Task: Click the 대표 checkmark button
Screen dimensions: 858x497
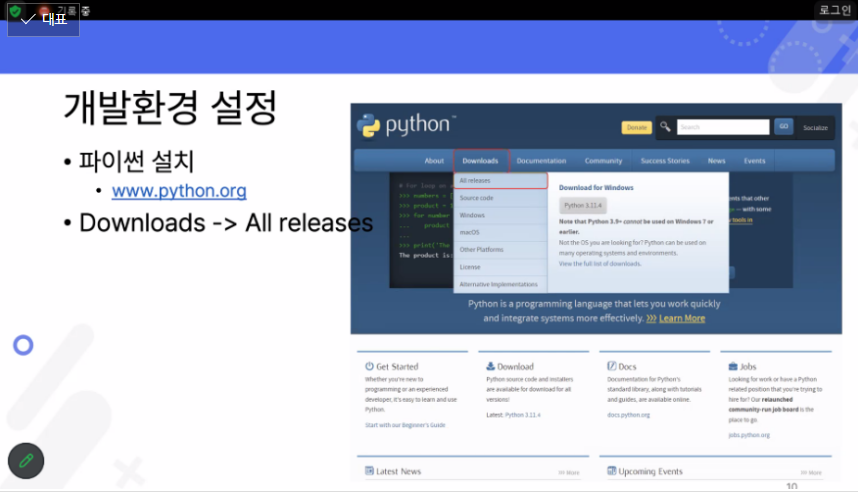Action: pyautogui.click(x=43, y=20)
